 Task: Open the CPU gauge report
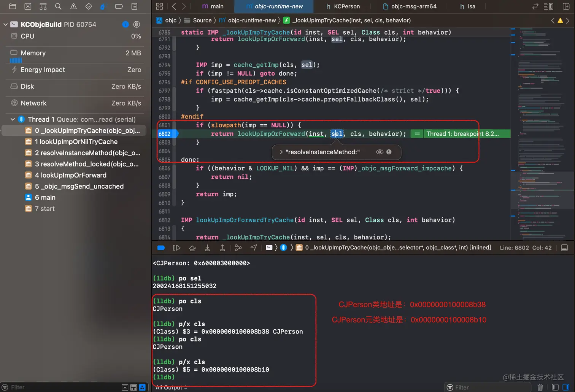pos(75,36)
